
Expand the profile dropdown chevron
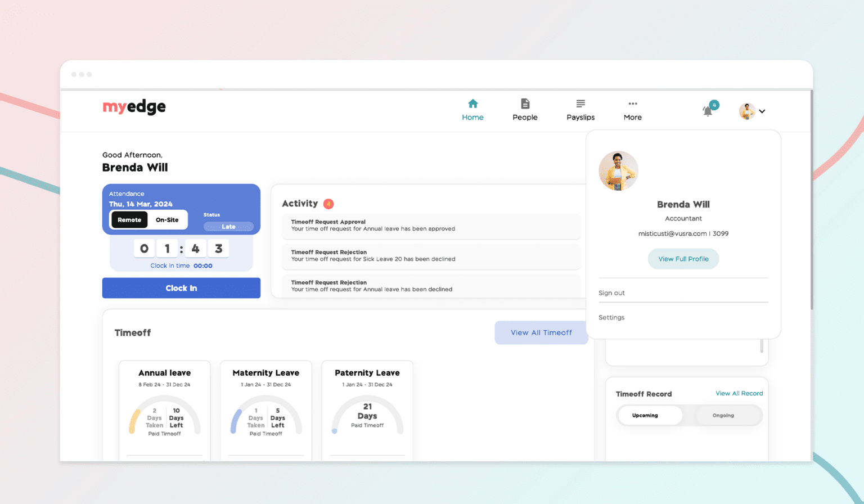click(762, 111)
